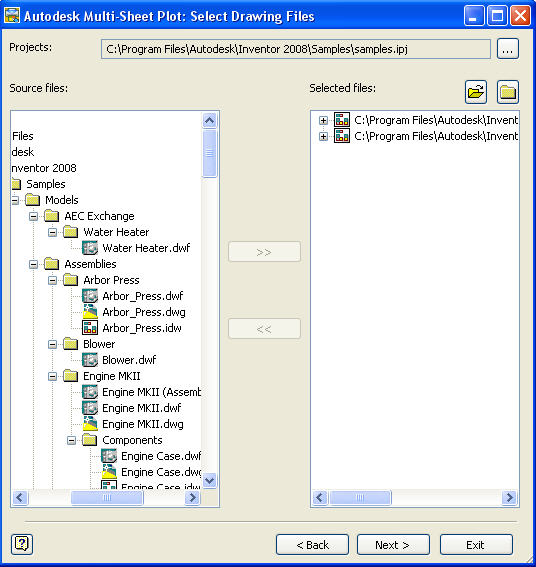
Task: Collapse the Engine MKII folder
Action: pos(52,376)
